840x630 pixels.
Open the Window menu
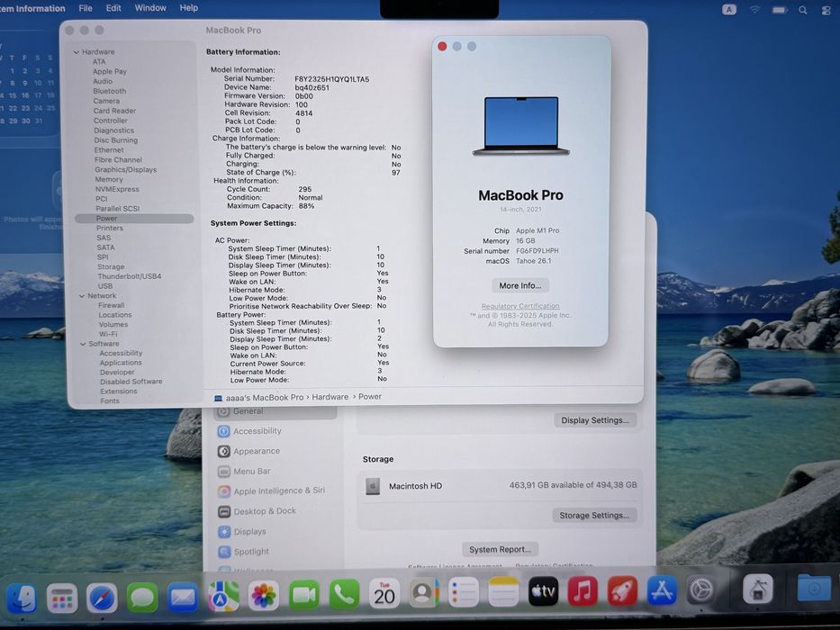click(150, 8)
